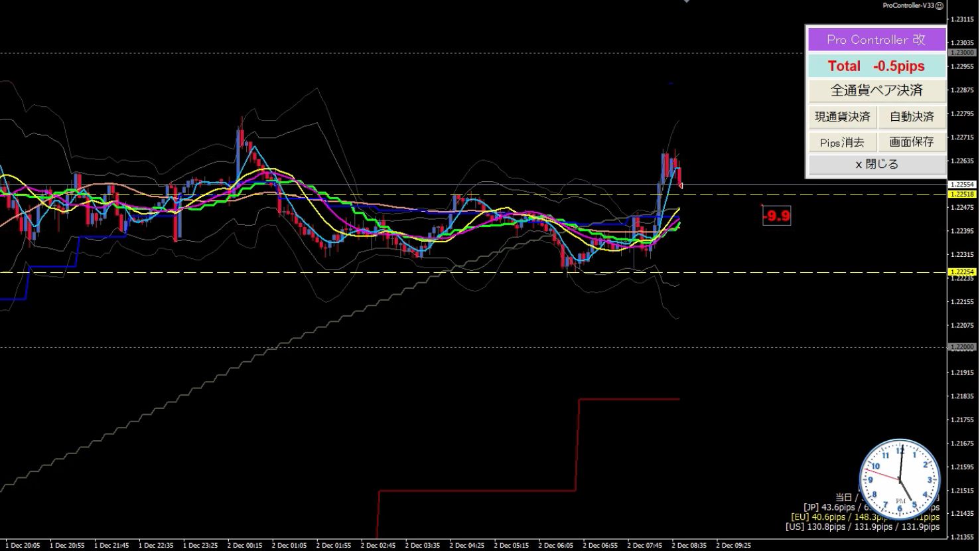Viewport: 980px width, 551px height.
Task: Click the 2 Dec 00:15 time label
Action: [245, 546]
